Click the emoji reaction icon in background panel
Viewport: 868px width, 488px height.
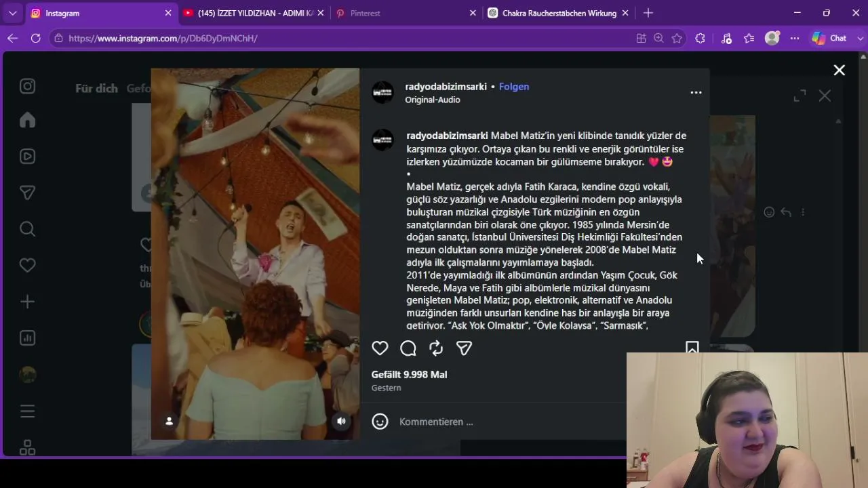[x=769, y=212]
